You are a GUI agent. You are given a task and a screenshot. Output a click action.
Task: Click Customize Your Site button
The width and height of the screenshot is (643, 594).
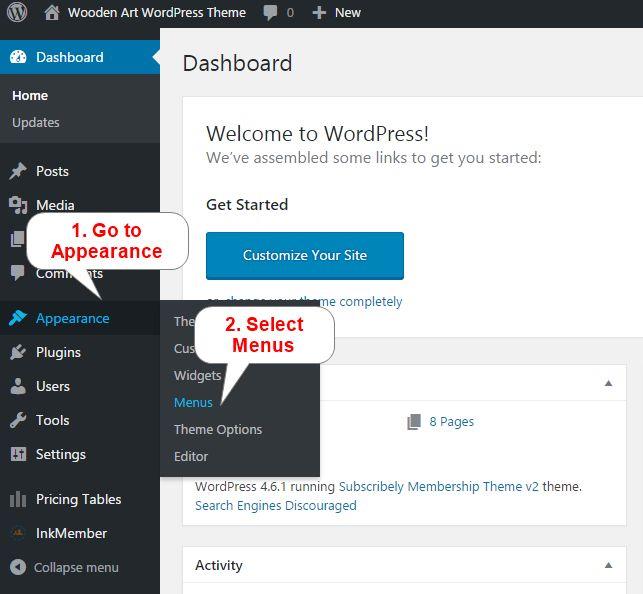pyautogui.click(x=305, y=255)
